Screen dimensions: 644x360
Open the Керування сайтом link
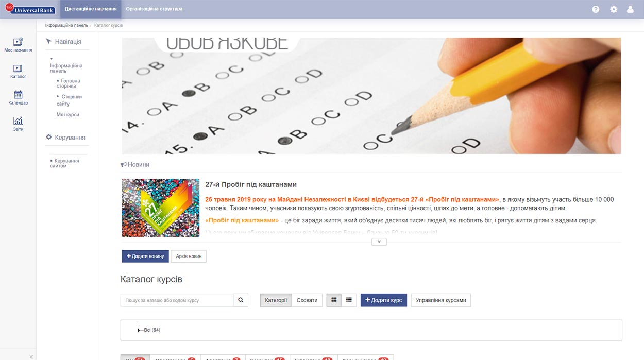(67, 163)
